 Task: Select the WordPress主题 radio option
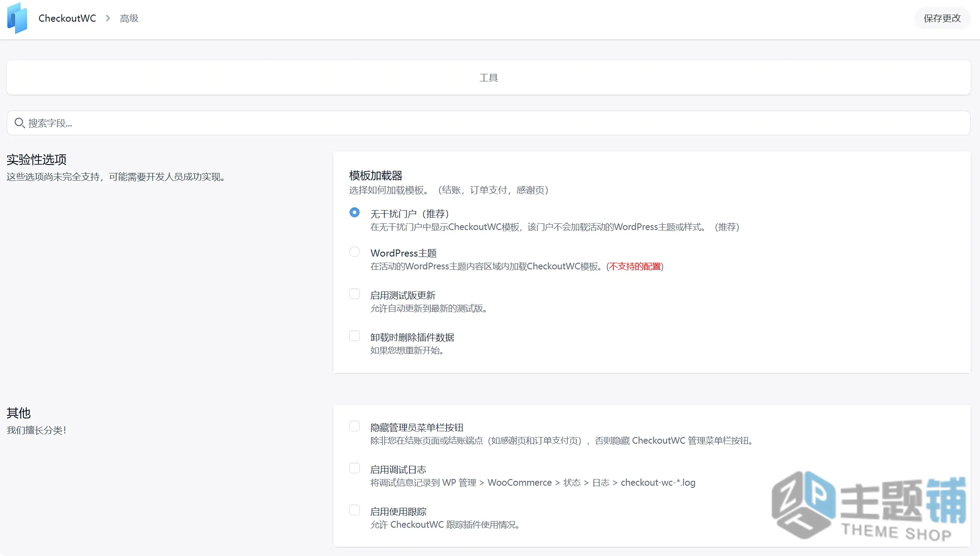(x=355, y=252)
